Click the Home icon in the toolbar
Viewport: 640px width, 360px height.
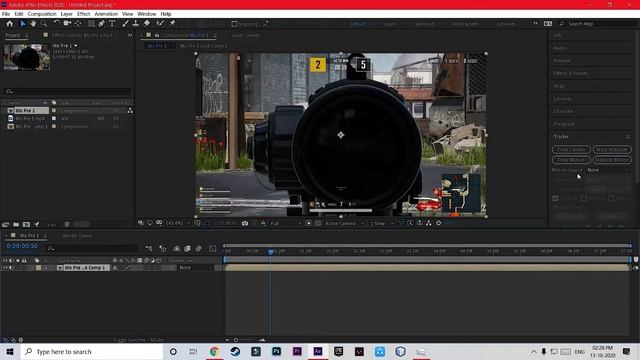(9, 24)
